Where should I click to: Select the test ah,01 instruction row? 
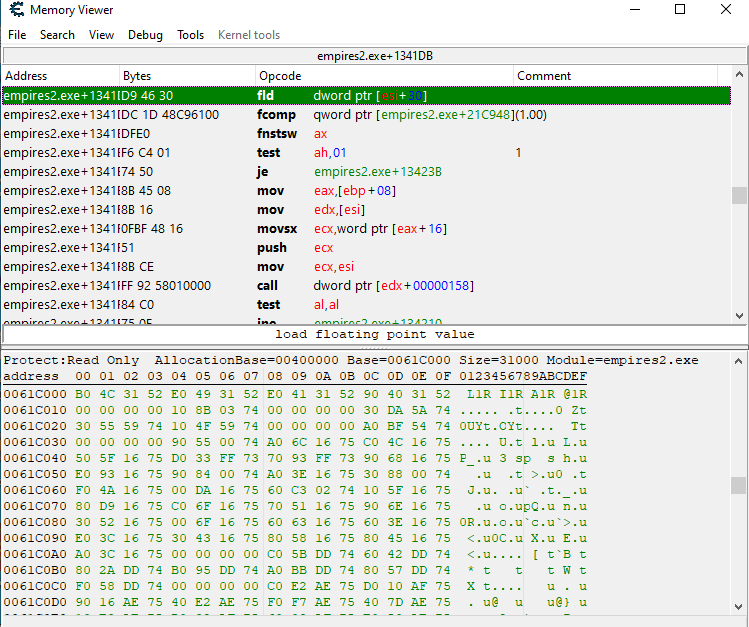click(x=366, y=153)
